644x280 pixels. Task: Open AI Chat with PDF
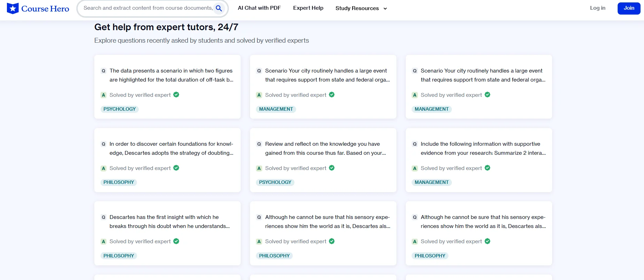tap(259, 8)
